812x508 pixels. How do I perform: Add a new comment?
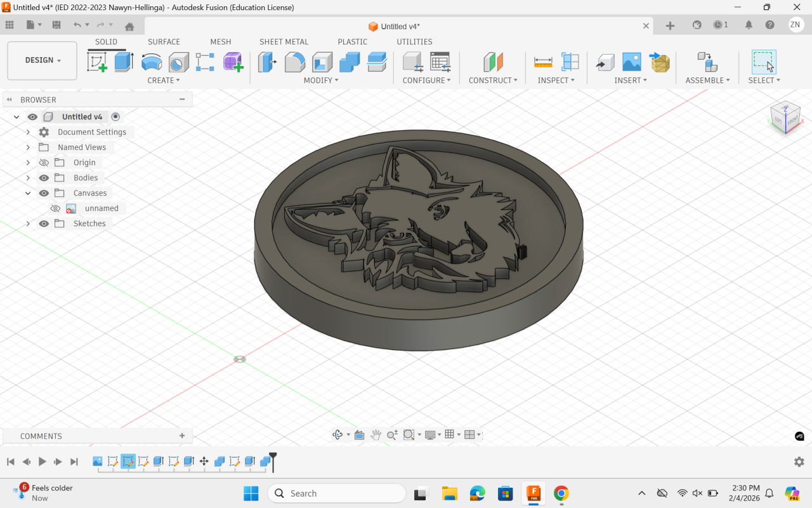pyautogui.click(x=182, y=436)
